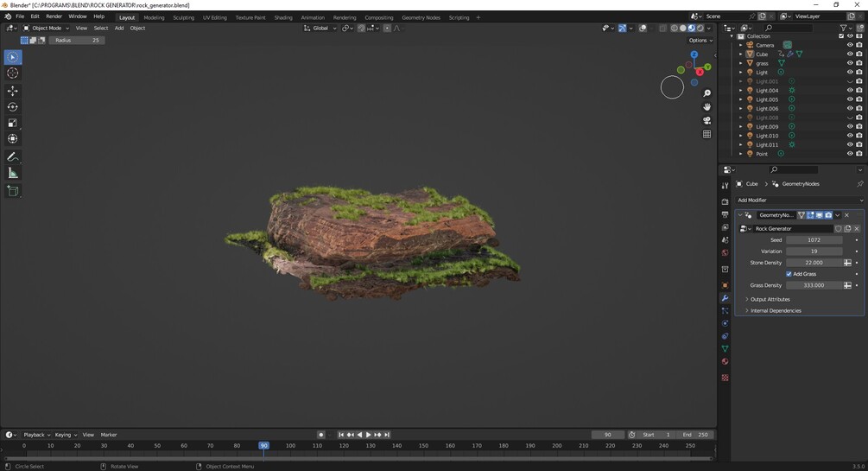
Task: Open the Render menu
Action: [54, 16]
